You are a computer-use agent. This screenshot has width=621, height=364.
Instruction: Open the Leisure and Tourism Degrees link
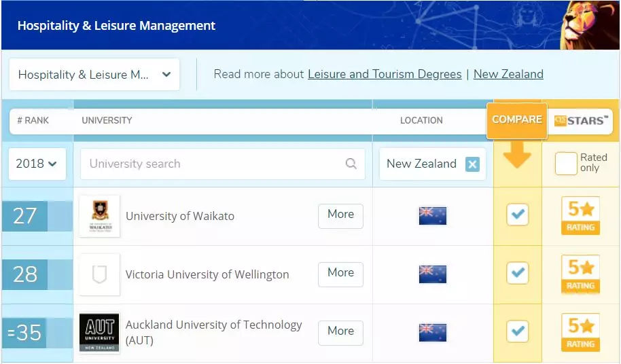385,74
